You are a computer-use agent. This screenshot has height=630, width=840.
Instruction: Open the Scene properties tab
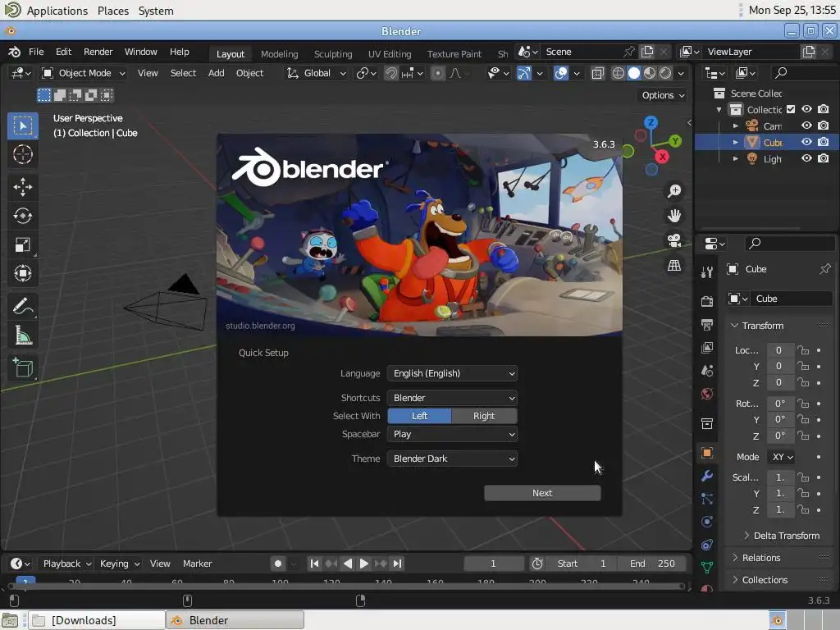pyautogui.click(x=706, y=371)
